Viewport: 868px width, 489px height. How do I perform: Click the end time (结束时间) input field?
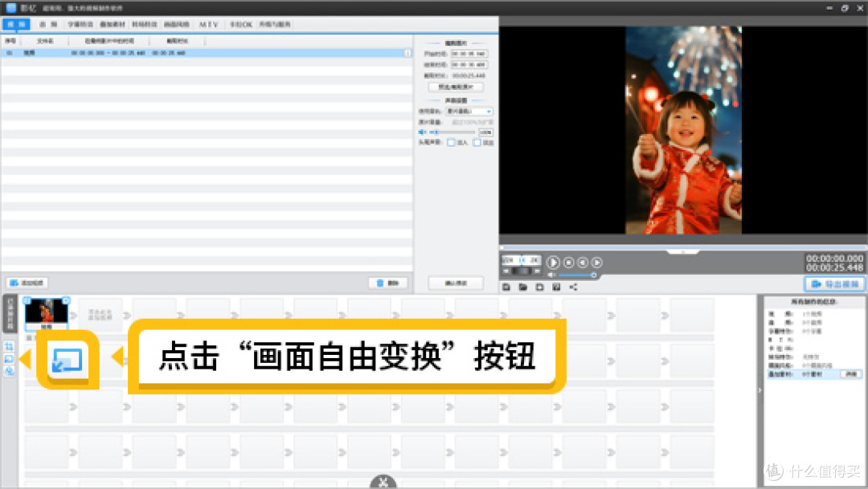point(469,65)
